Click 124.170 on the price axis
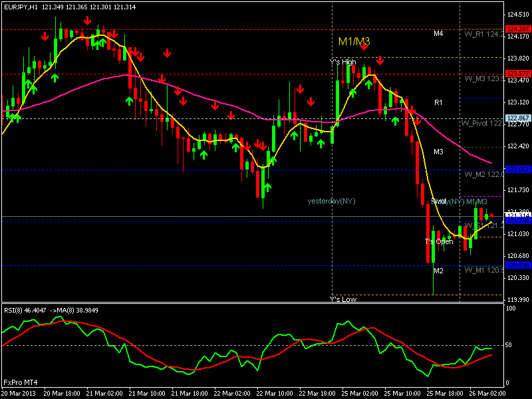532x399 pixels. click(518, 37)
